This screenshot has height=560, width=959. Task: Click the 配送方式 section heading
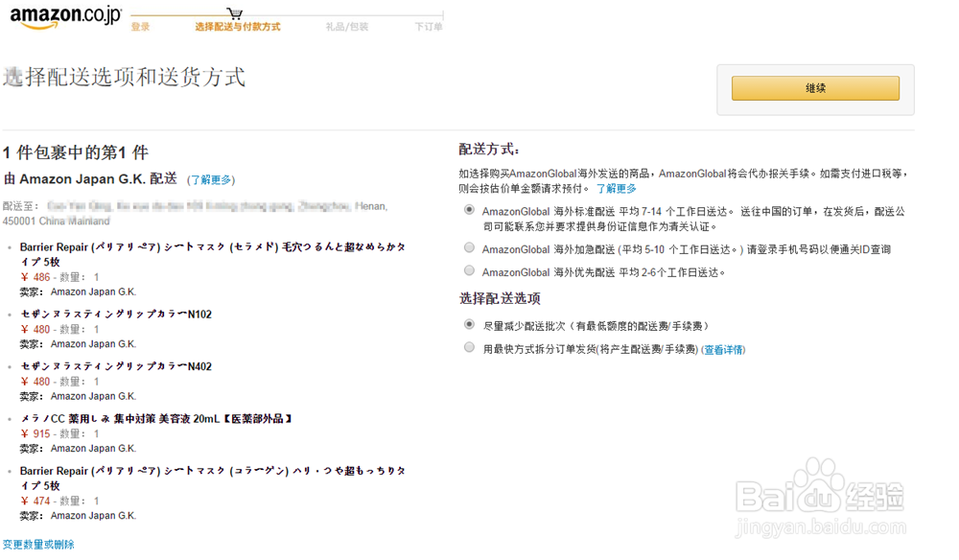click(x=489, y=150)
